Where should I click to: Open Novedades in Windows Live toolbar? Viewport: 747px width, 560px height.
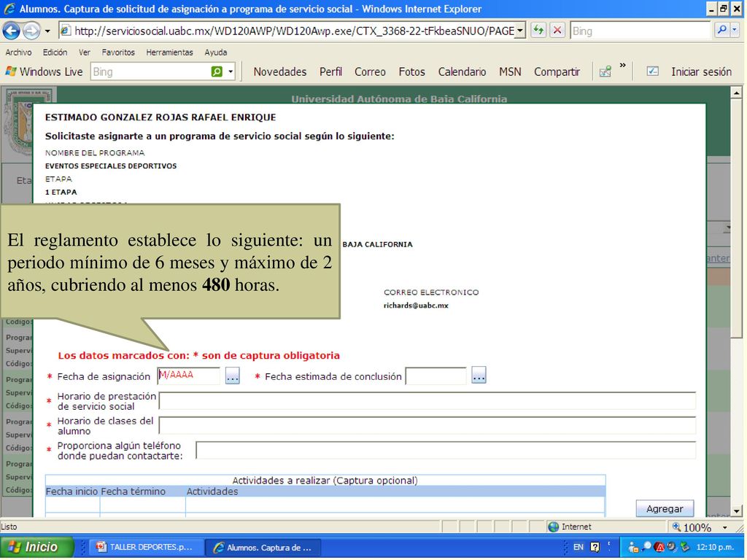[279, 72]
